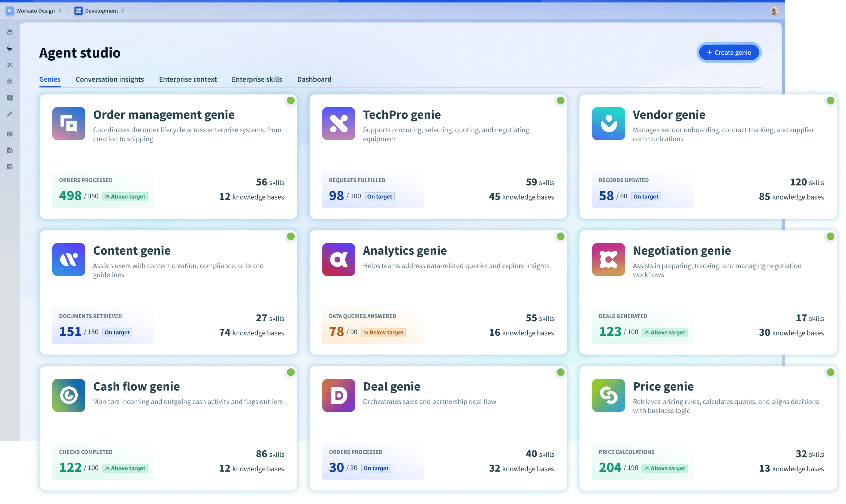Click the globe icon in sidebar
The width and height of the screenshot is (846, 504).
tap(10, 134)
